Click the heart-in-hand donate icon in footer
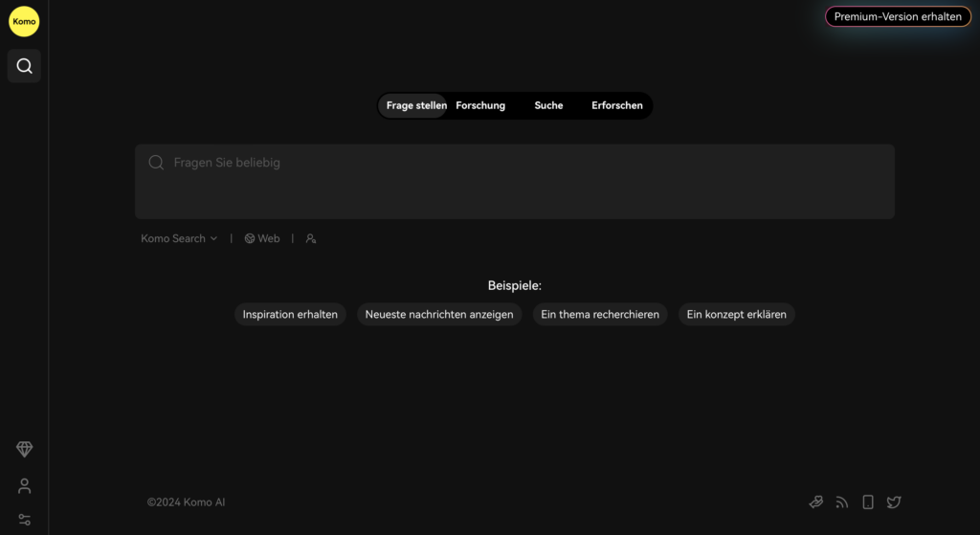Viewport: 980px width, 535px height. tap(815, 502)
